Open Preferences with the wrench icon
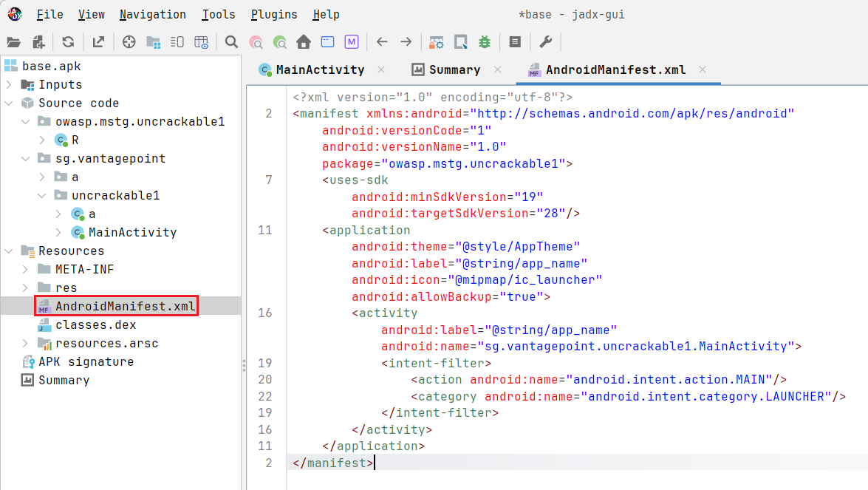The image size is (868, 490). (x=546, y=42)
